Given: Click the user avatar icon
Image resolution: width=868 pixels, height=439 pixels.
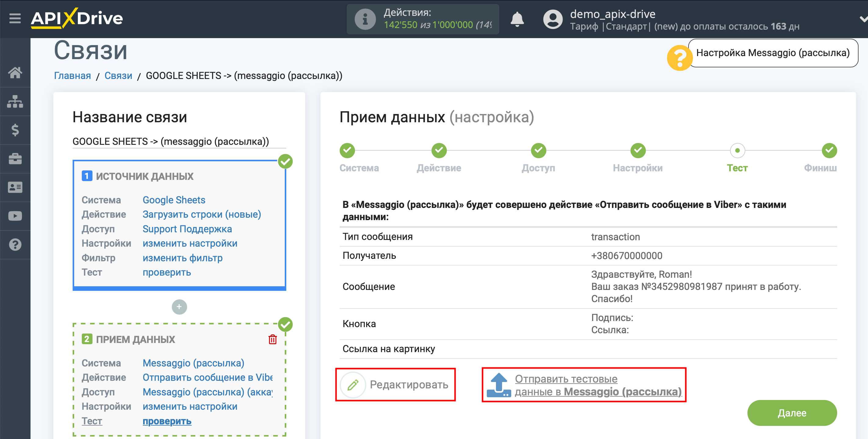Looking at the screenshot, I should point(553,19).
